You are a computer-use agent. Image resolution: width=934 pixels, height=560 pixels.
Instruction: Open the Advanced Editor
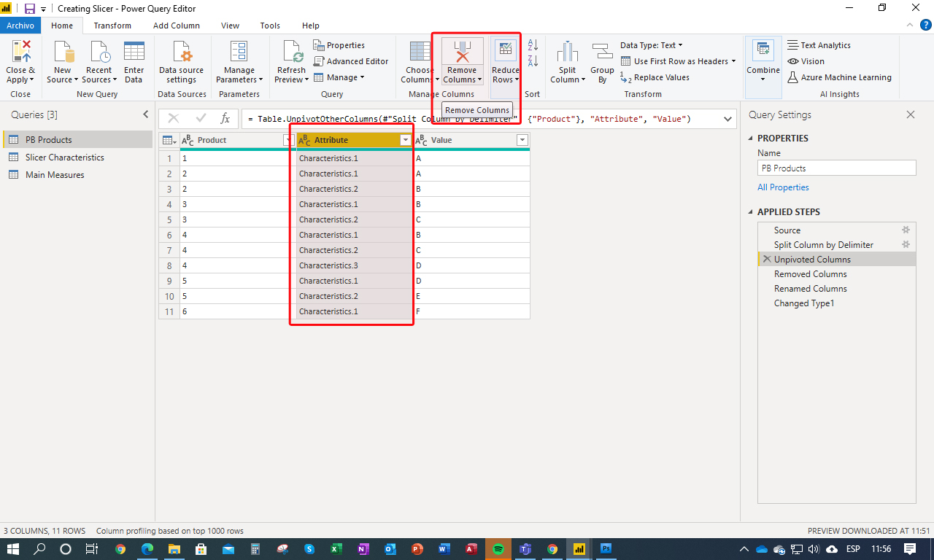[351, 61]
